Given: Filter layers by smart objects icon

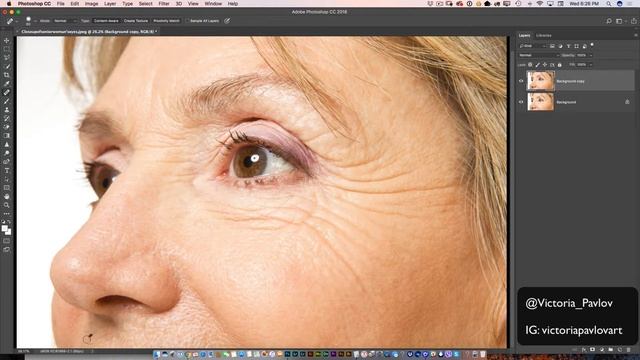Looking at the screenshot, I should pyautogui.click(x=584, y=46).
